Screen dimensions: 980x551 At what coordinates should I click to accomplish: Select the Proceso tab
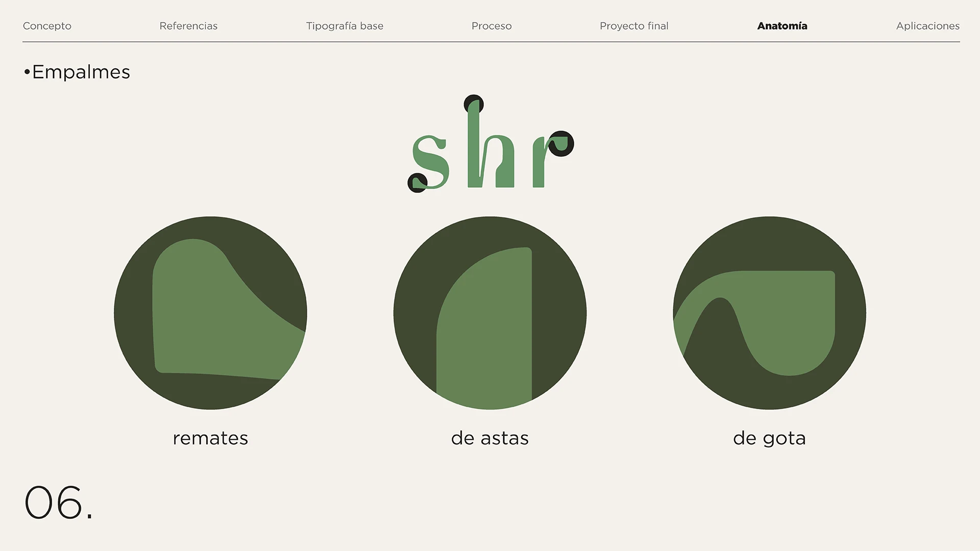point(492,26)
